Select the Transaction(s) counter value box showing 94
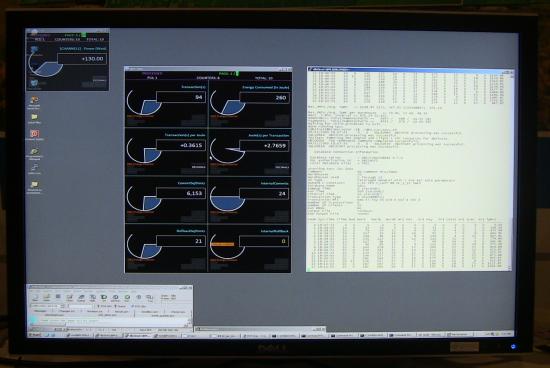This screenshot has height=368, width=550. [x=181, y=97]
